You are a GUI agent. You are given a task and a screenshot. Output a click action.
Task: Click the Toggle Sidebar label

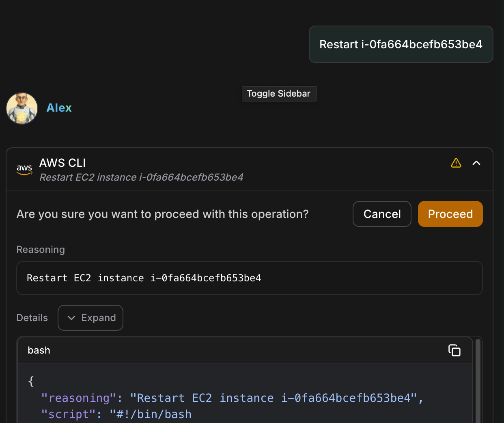279,94
